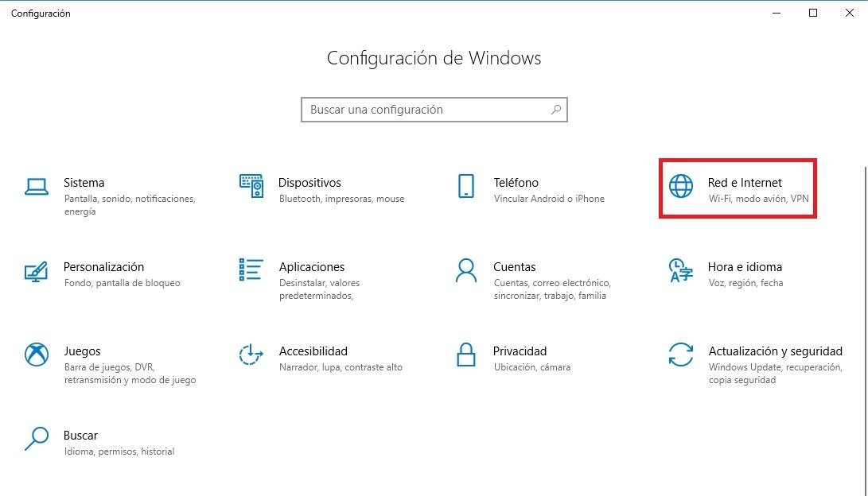Open Red e Internet settings title
The height and width of the screenshot is (496, 868).
coord(745,183)
